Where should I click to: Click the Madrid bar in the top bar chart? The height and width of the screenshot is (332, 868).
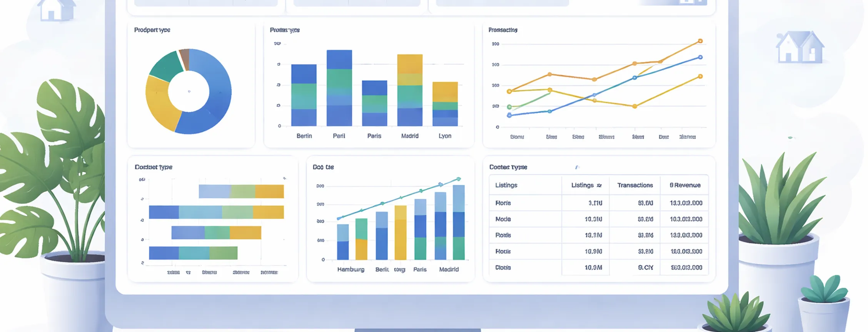410,90
